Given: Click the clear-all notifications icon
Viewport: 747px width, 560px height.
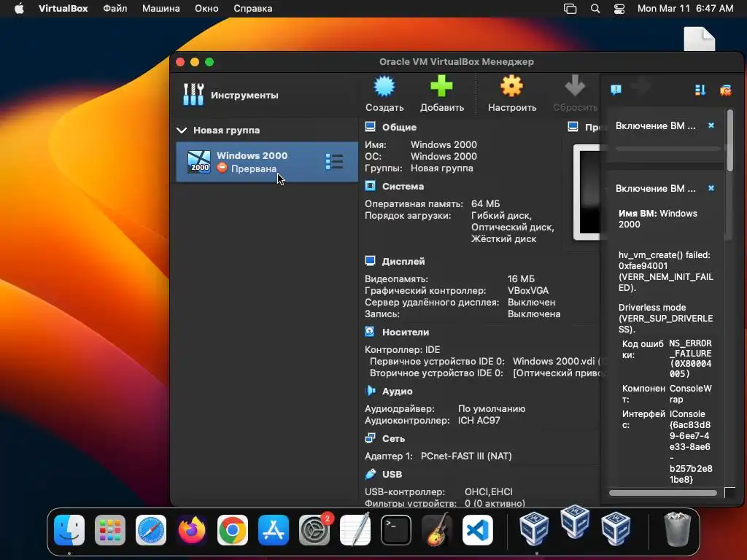Looking at the screenshot, I should [726, 90].
